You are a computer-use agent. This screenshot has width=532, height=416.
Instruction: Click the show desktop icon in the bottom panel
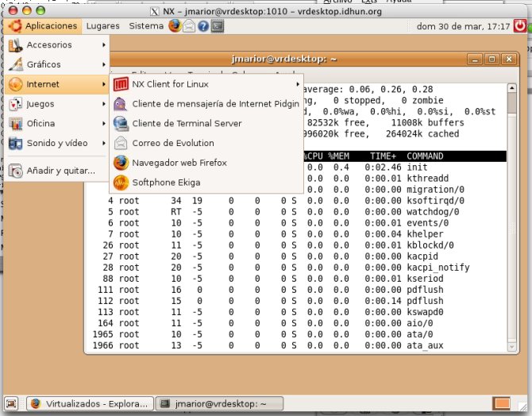pyautogui.click(x=12, y=403)
